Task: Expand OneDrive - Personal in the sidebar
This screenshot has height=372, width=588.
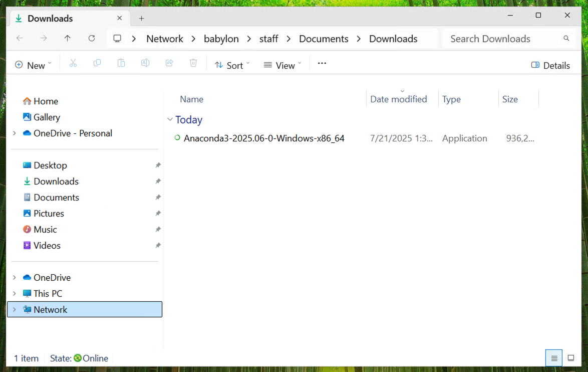Action: click(14, 133)
